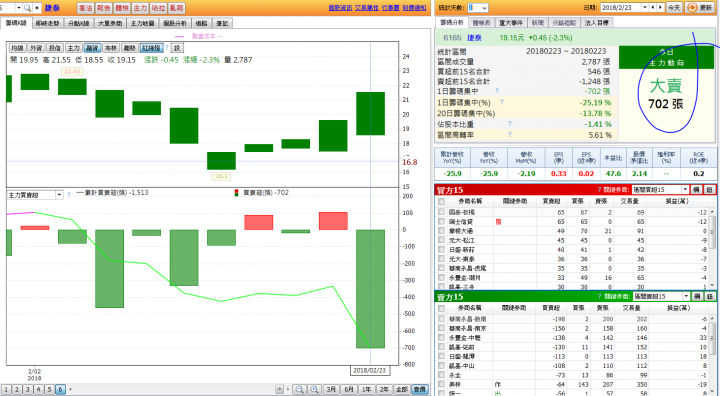Click the 設 settings button on chart

point(177,48)
